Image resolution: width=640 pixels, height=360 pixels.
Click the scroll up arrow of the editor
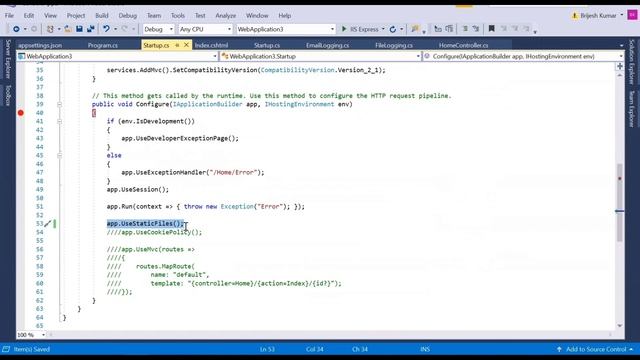(x=620, y=76)
